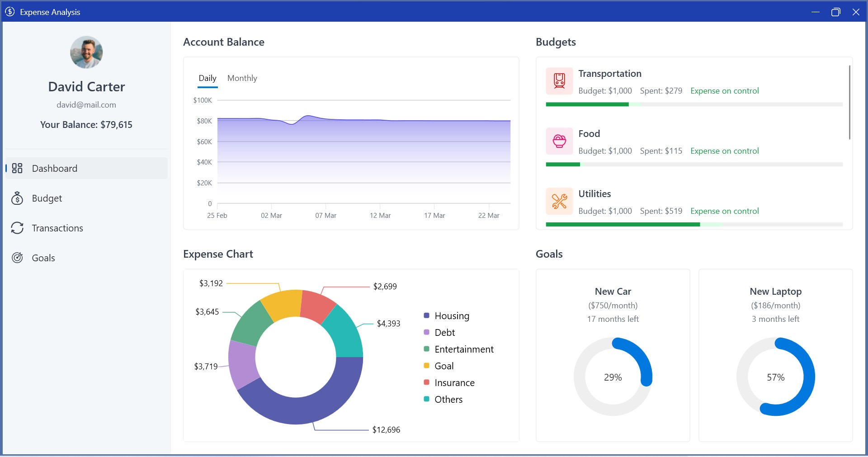Click the $3,192 chart label
868x457 pixels.
[211, 283]
